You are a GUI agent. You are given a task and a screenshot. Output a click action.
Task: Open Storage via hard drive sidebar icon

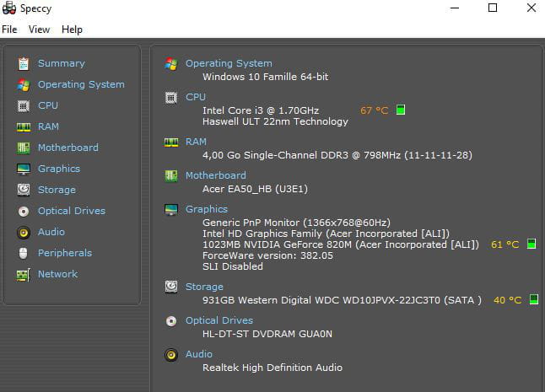[x=24, y=190]
